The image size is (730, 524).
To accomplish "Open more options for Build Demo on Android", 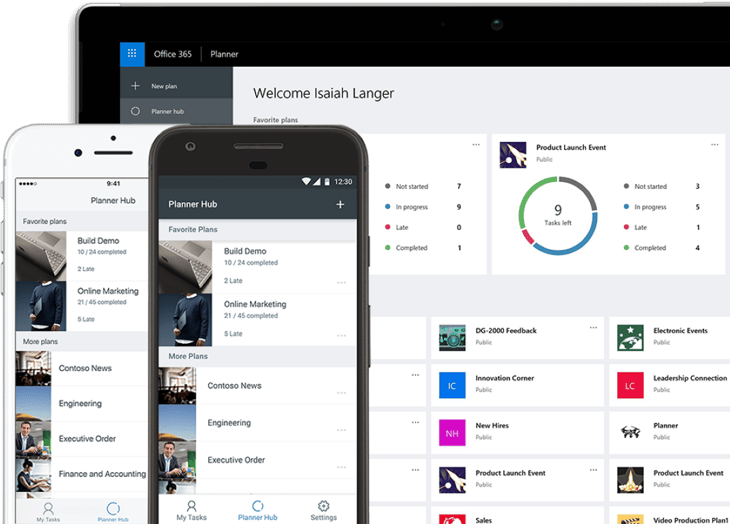I will pos(341,282).
